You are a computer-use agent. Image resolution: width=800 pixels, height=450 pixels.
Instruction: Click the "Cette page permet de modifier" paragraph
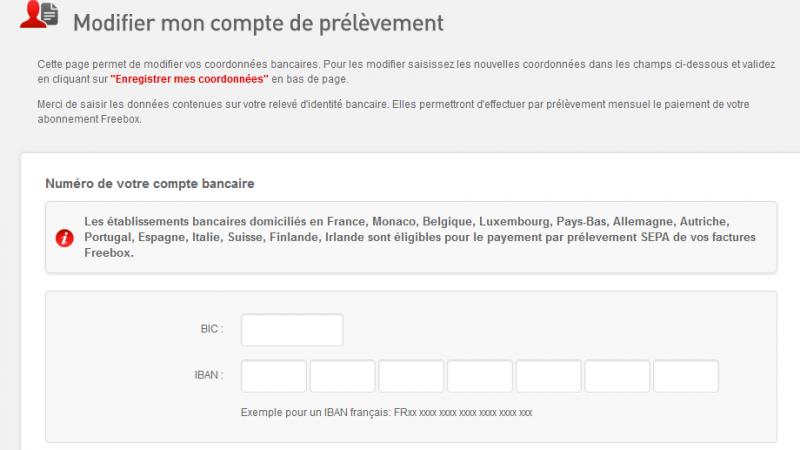click(400, 63)
